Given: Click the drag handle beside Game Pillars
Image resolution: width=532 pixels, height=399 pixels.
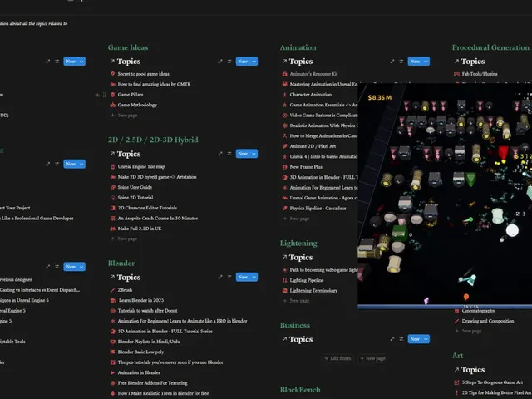Looking at the screenshot, I should tap(104, 95).
